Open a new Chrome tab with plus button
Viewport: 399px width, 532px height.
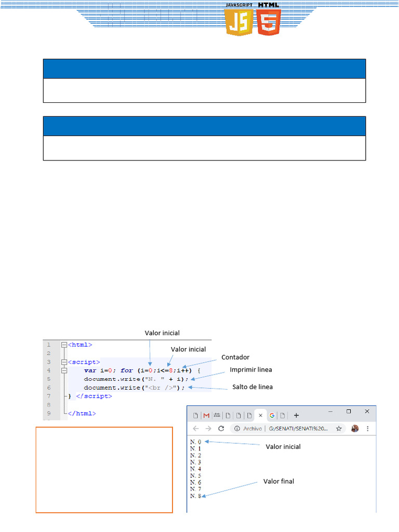[x=296, y=415]
